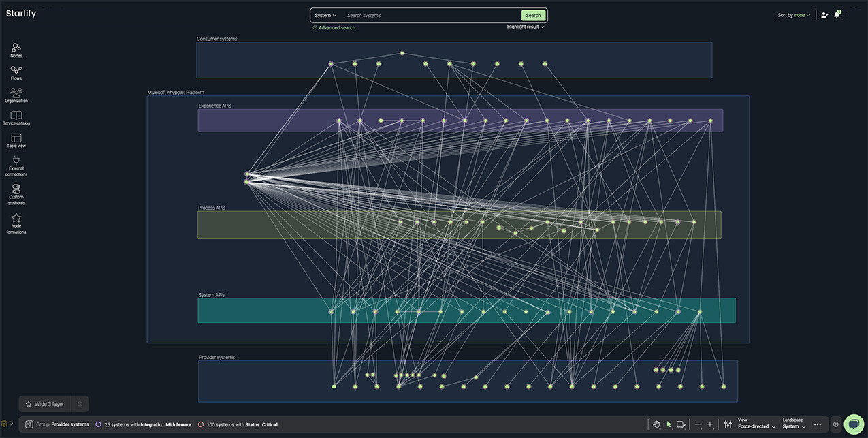868x438 pixels.
Task: Click the Process APIs group label
Action: tap(212, 208)
